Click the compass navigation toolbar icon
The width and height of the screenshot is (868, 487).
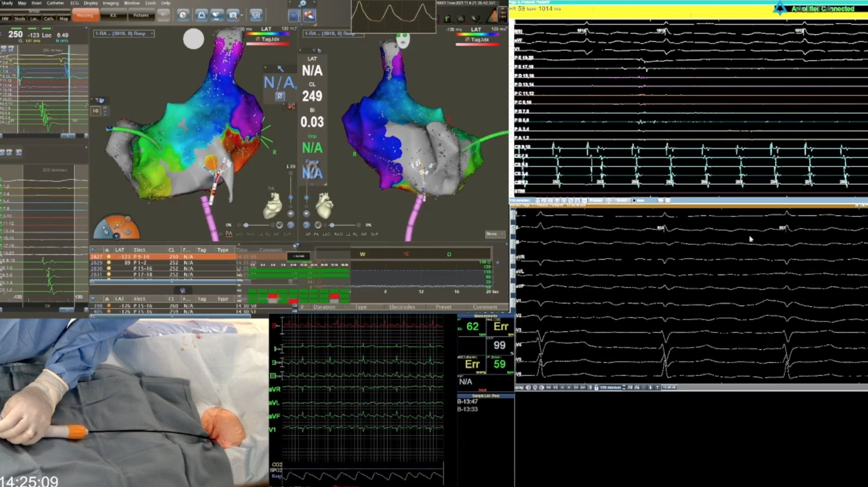(x=183, y=15)
